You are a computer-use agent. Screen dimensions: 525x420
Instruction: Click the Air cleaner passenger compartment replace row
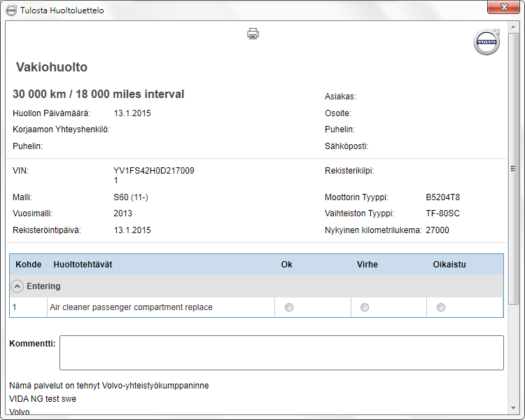pyautogui.click(x=256, y=307)
